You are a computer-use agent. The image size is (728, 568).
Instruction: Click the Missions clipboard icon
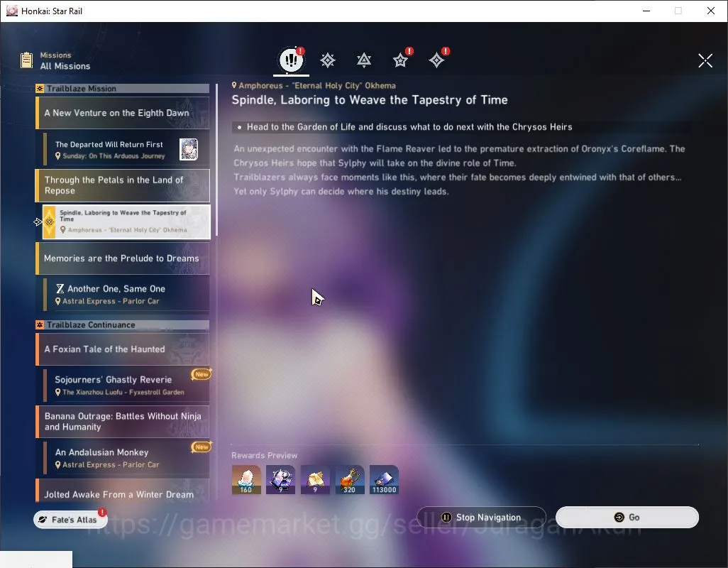coord(26,60)
